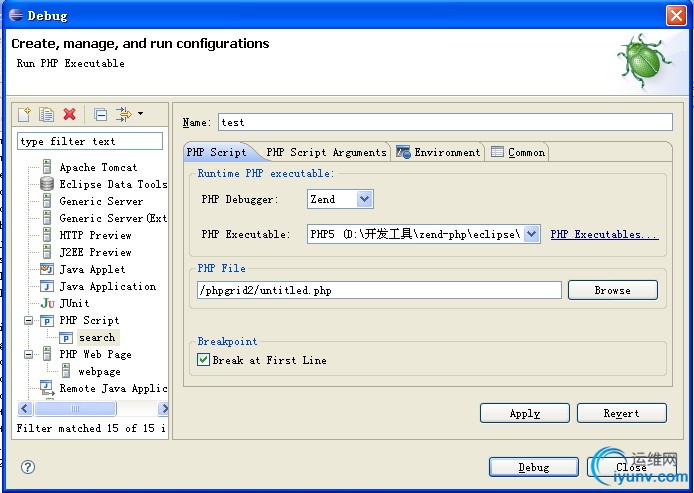This screenshot has width=694, height=493.
Task: Click the Revert button
Action: tap(621, 413)
